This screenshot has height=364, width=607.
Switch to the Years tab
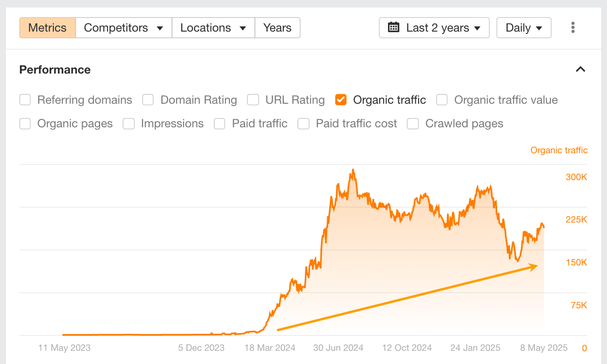pos(277,28)
